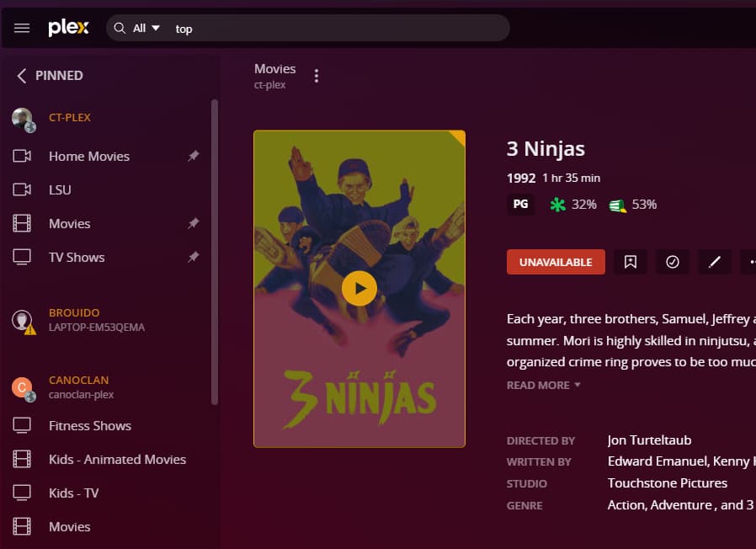Click the PG content rating badge
The image size is (756, 549).
coord(520,204)
